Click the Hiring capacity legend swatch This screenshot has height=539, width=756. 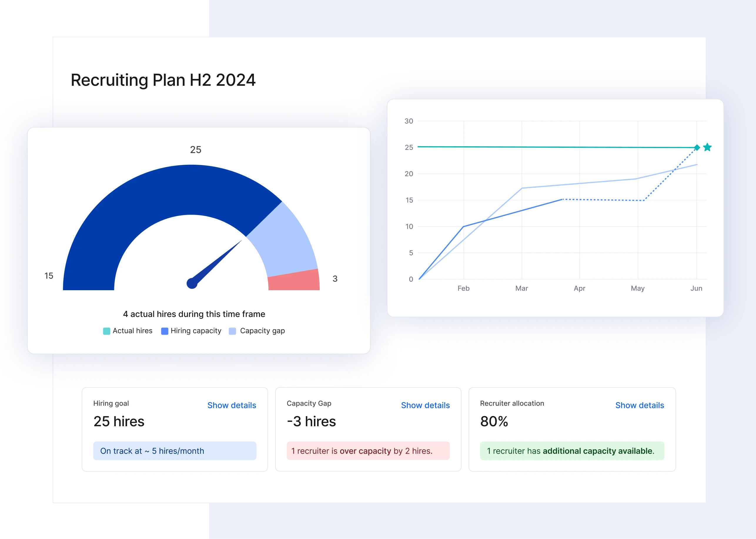pos(164,331)
